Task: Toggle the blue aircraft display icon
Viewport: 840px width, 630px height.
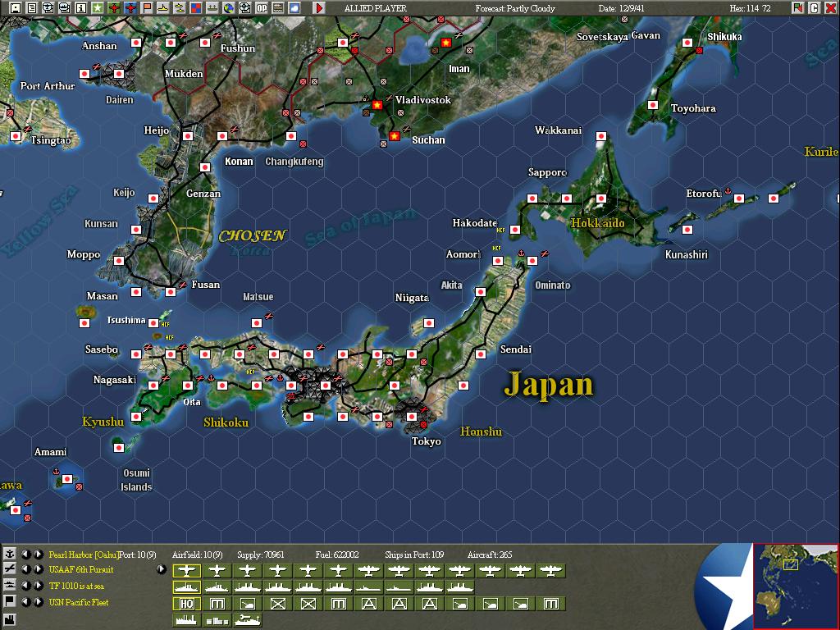Action: tap(130, 7)
